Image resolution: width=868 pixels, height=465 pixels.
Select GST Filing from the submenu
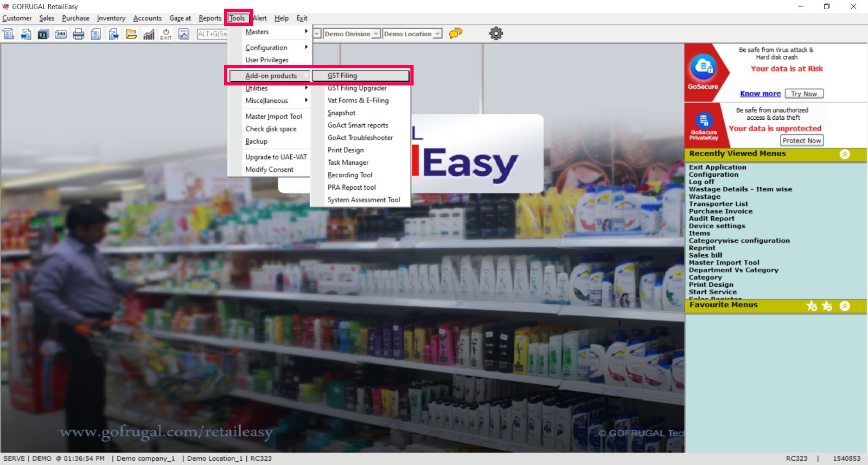(x=360, y=76)
